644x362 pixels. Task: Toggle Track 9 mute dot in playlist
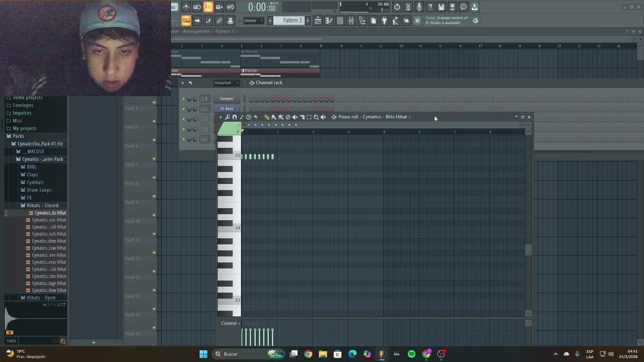click(154, 197)
